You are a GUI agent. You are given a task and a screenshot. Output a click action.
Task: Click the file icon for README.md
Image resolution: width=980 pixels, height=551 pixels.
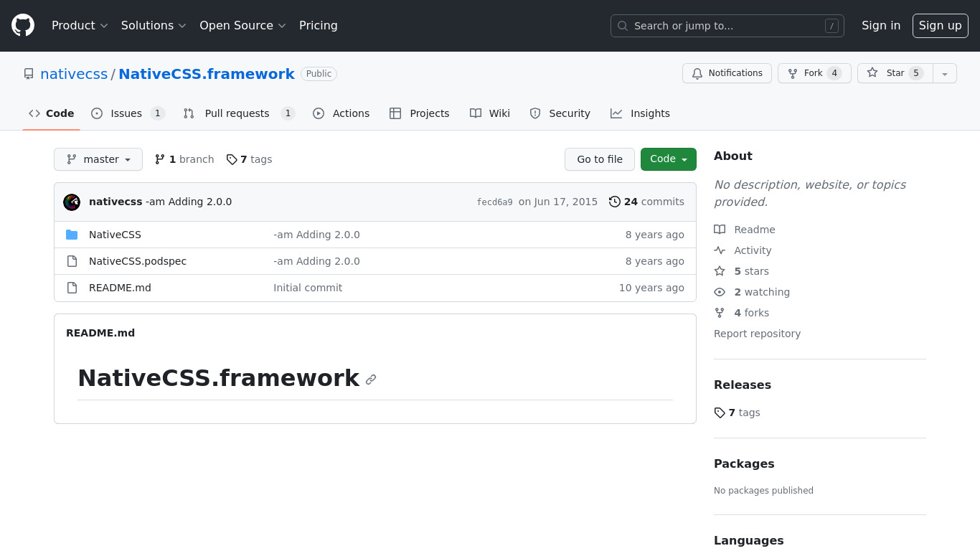click(x=72, y=288)
